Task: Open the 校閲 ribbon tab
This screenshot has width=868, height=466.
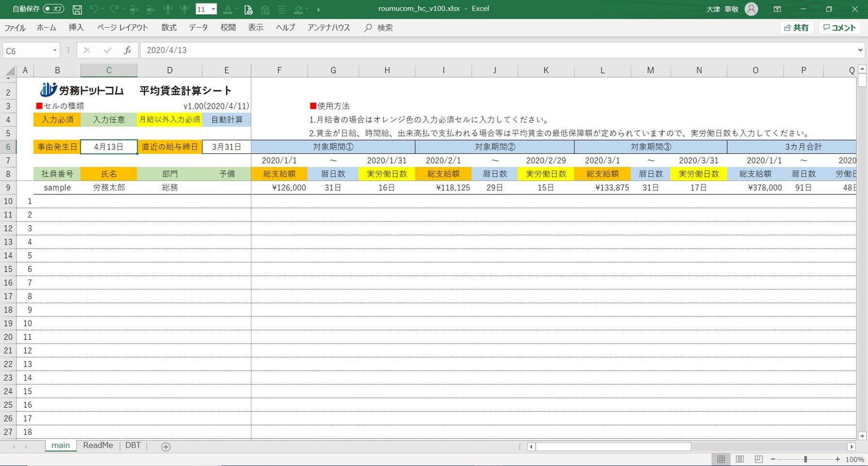Action: coord(228,28)
